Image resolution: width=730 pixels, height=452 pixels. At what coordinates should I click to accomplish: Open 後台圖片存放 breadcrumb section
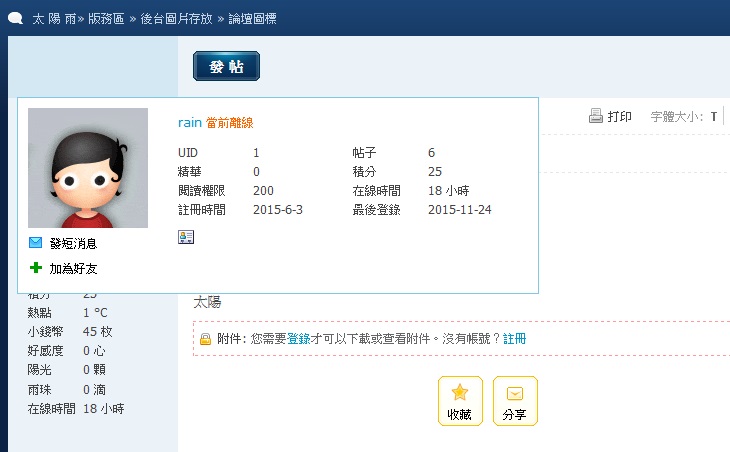point(183,19)
